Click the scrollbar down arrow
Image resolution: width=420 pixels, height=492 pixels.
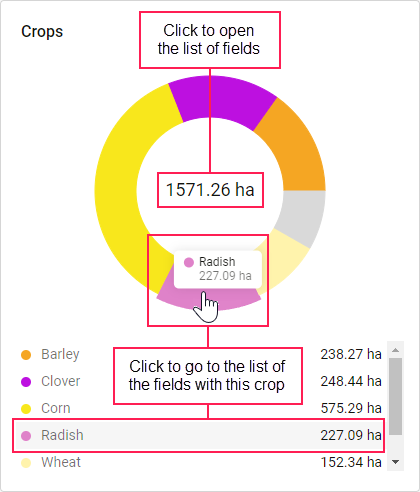[x=396, y=462]
